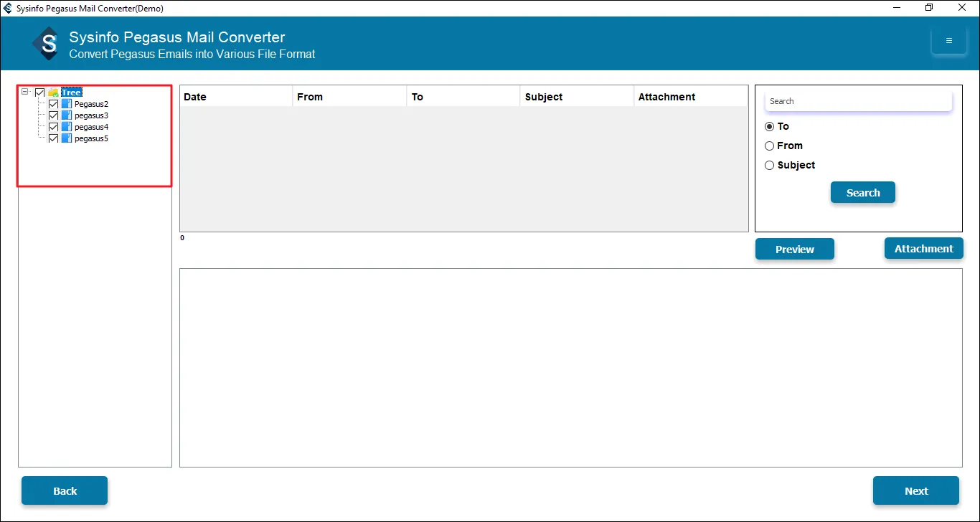980x522 pixels.
Task: Uncheck the pegasus3 checkbox
Action: click(x=53, y=115)
